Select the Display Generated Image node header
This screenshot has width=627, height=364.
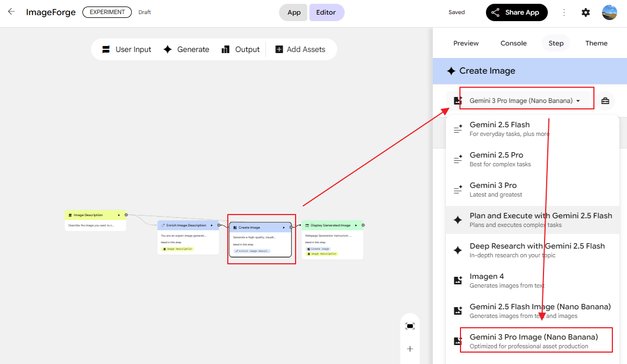332,225
